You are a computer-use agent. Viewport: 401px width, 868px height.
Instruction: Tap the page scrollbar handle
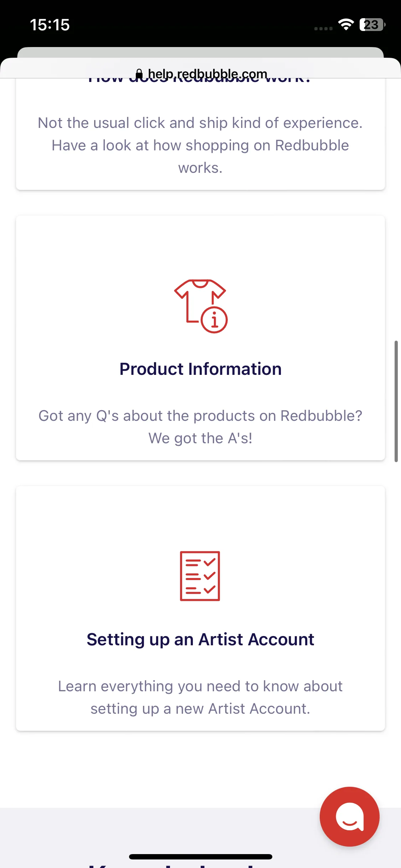point(396,401)
